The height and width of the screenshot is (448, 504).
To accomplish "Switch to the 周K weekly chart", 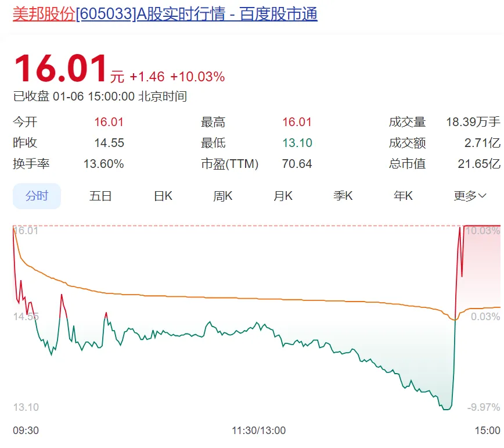I will tap(222, 196).
